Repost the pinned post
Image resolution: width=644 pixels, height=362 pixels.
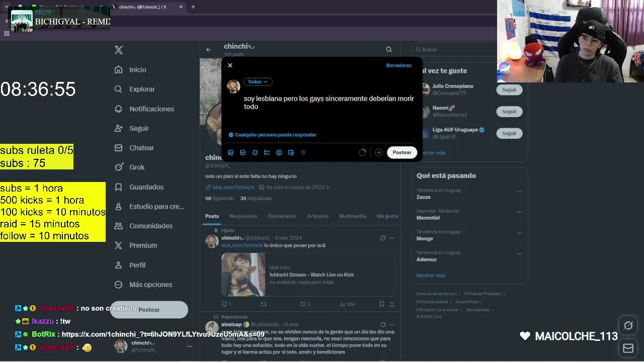click(x=263, y=304)
